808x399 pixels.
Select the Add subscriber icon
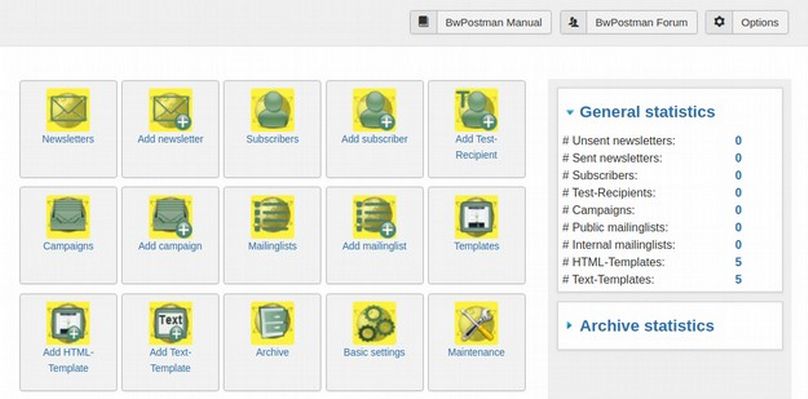375,109
